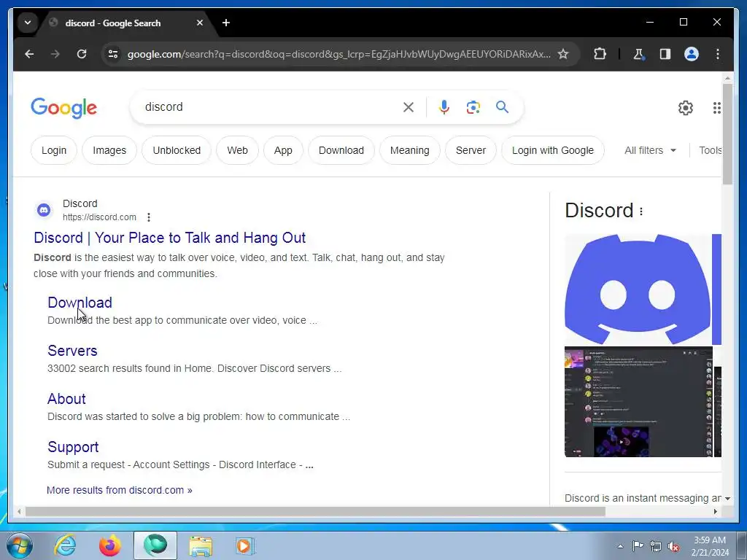Image resolution: width=747 pixels, height=560 pixels.
Task: Open the Download sitelink
Action: [x=80, y=303]
